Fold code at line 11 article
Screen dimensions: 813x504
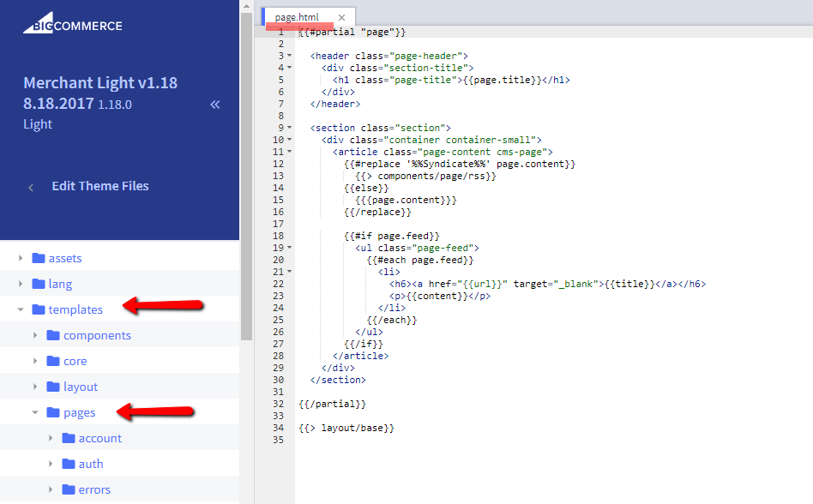click(290, 151)
